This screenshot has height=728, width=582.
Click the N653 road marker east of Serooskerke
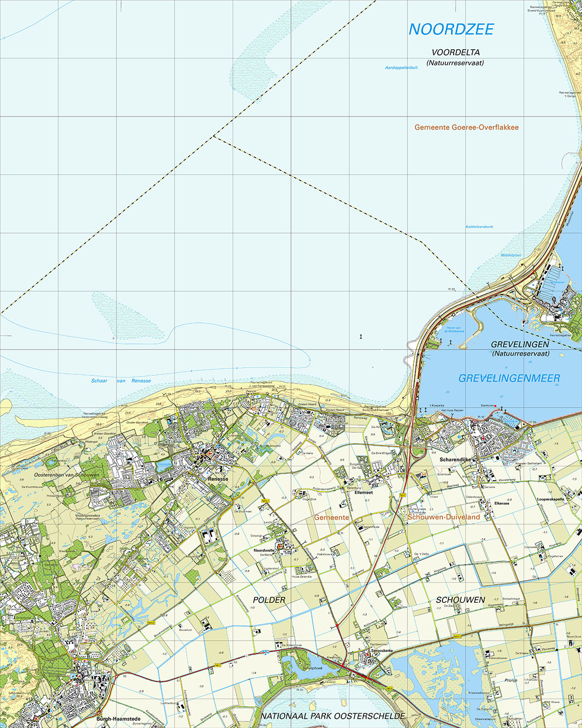click(457, 637)
